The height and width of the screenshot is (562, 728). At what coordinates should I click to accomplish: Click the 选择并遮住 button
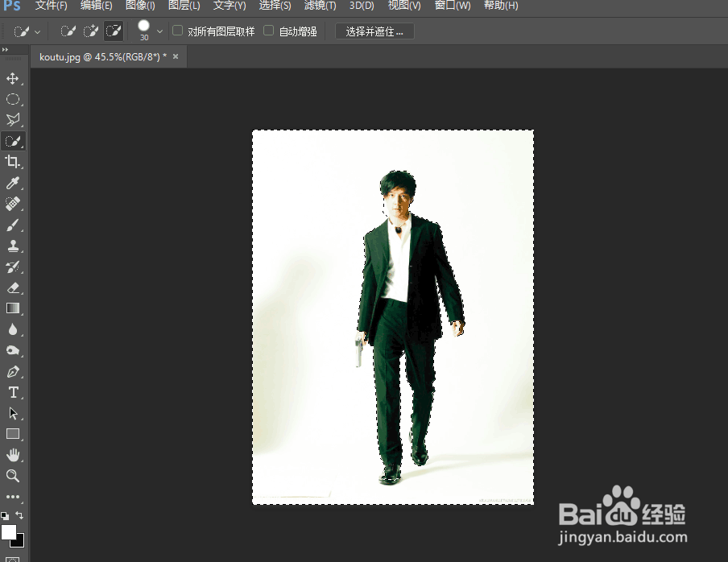pos(374,31)
